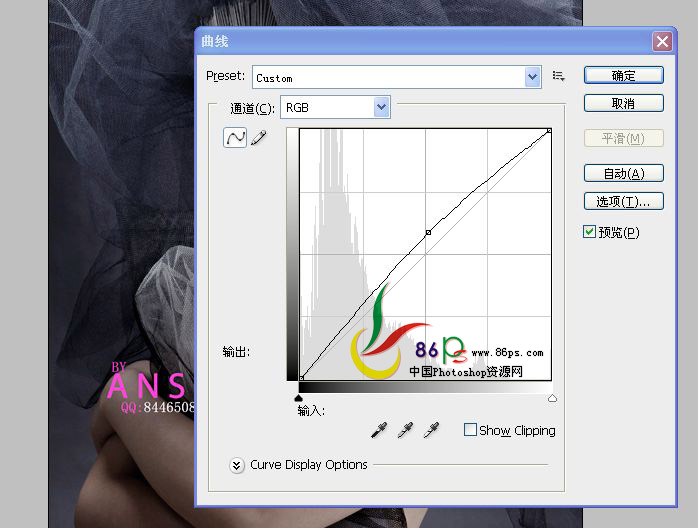The image size is (698, 528).
Task: Close the Curves dialog
Action: [x=662, y=42]
